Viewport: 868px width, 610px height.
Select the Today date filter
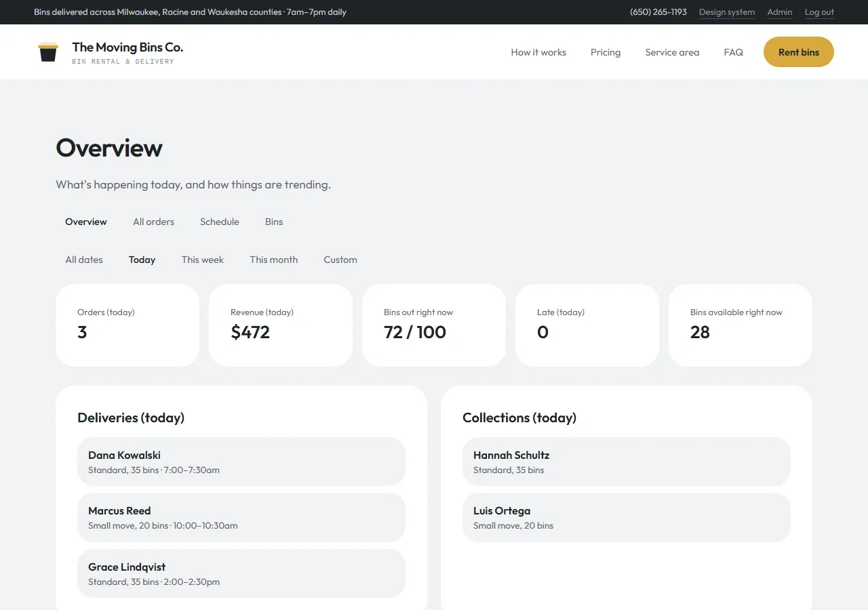[142, 260]
